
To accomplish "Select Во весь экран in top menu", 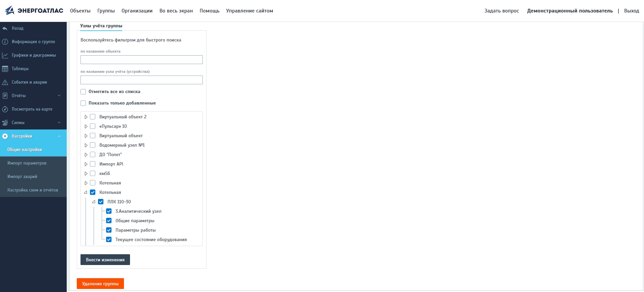I will click(176, 11).
